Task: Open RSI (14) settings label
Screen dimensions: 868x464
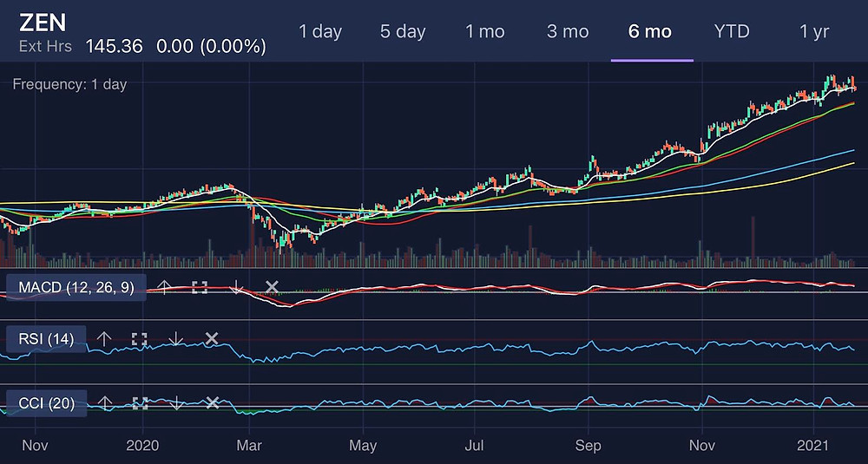Action: pos(46,339)
